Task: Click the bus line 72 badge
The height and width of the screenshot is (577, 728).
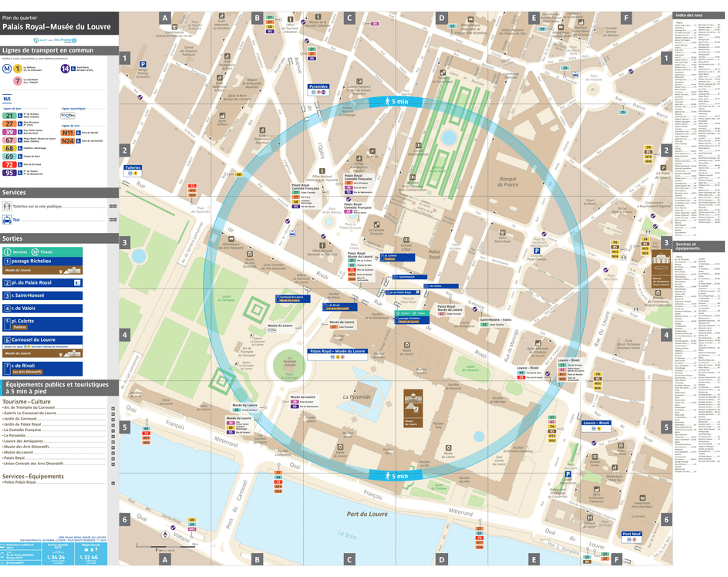Action: click(x=8, y=163)
